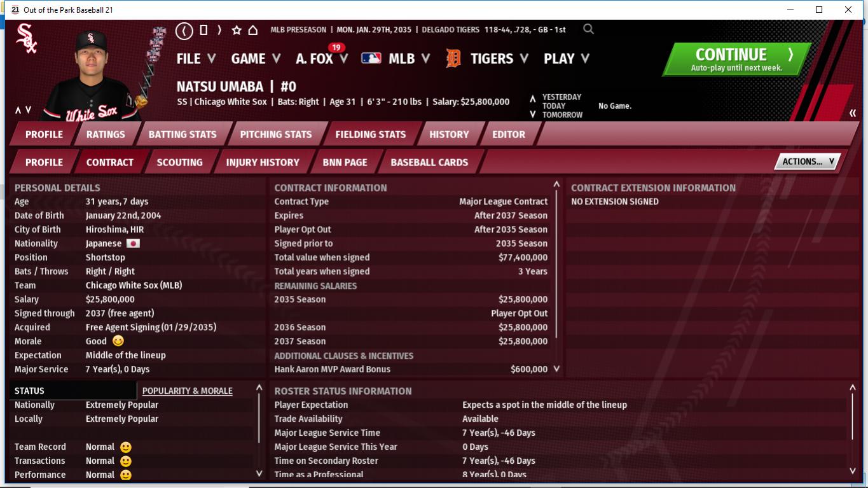The height and width of the screenshot is (488, 868).
Task: Click the Japanese flag next to nationality
Action: pos(133,244)
